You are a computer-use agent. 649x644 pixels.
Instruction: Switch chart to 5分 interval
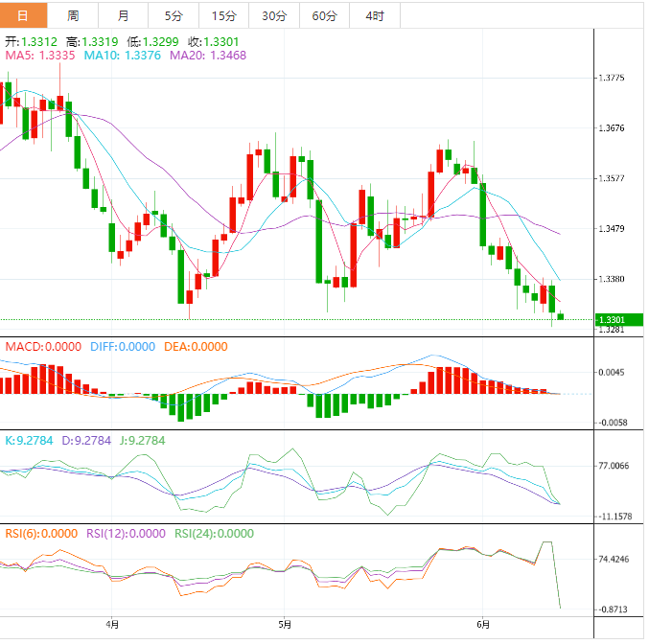[x=174, y=15]
